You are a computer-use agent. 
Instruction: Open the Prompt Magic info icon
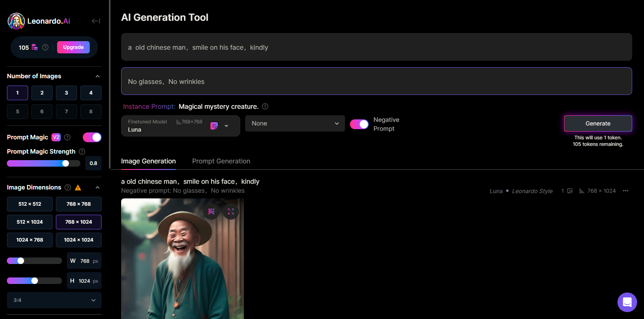click(68, 137)
